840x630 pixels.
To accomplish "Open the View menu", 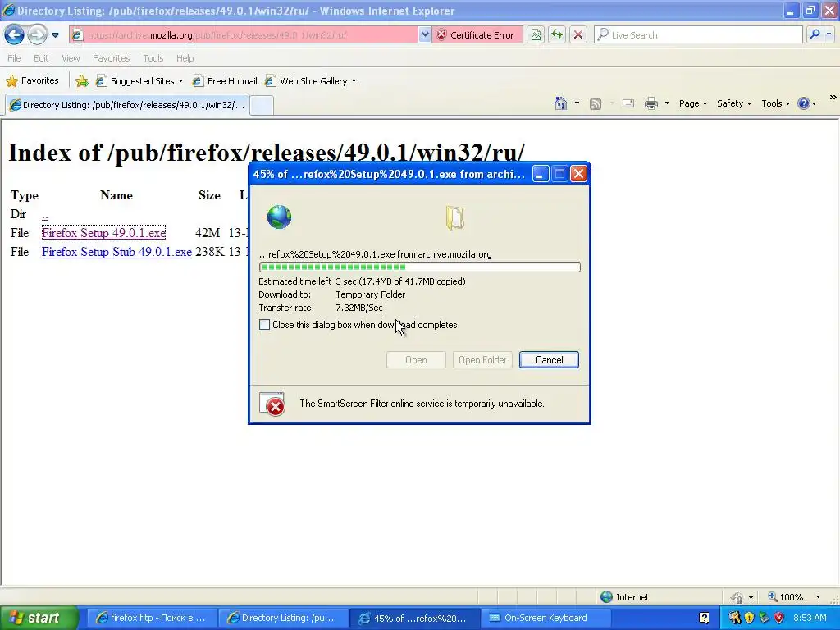I will tap(71, 58).
